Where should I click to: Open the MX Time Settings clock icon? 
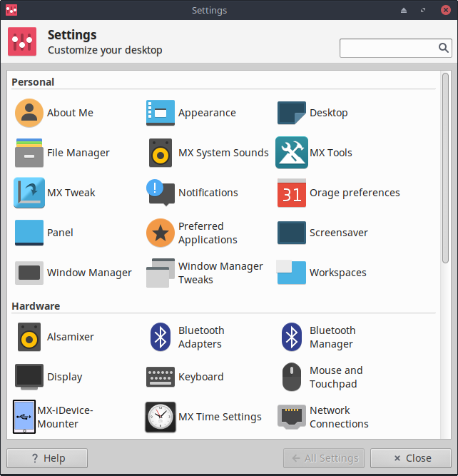161,417
